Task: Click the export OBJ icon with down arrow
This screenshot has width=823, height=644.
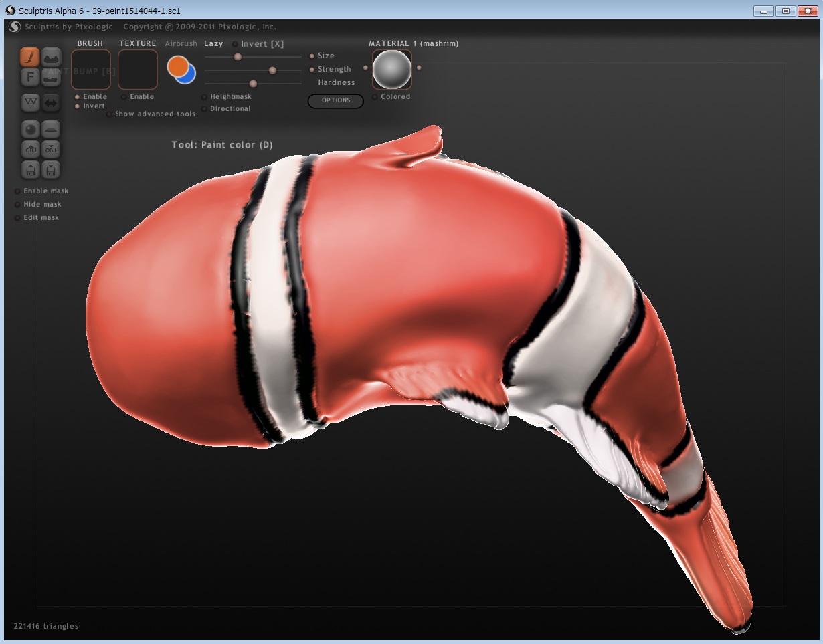Action: (52, 149)
